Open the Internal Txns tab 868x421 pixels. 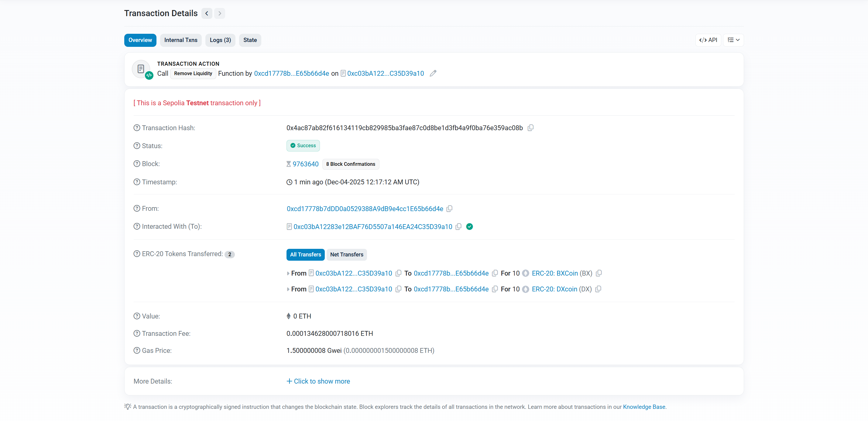pos(180,40)
